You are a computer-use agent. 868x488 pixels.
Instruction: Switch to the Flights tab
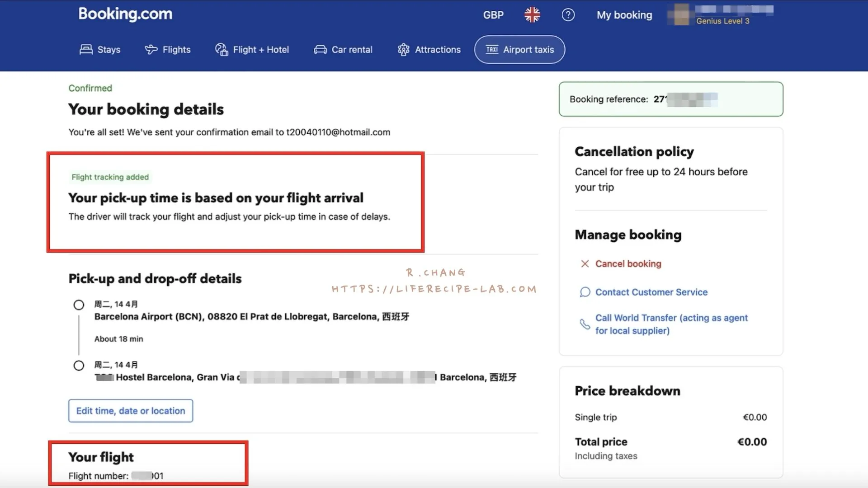168,50
